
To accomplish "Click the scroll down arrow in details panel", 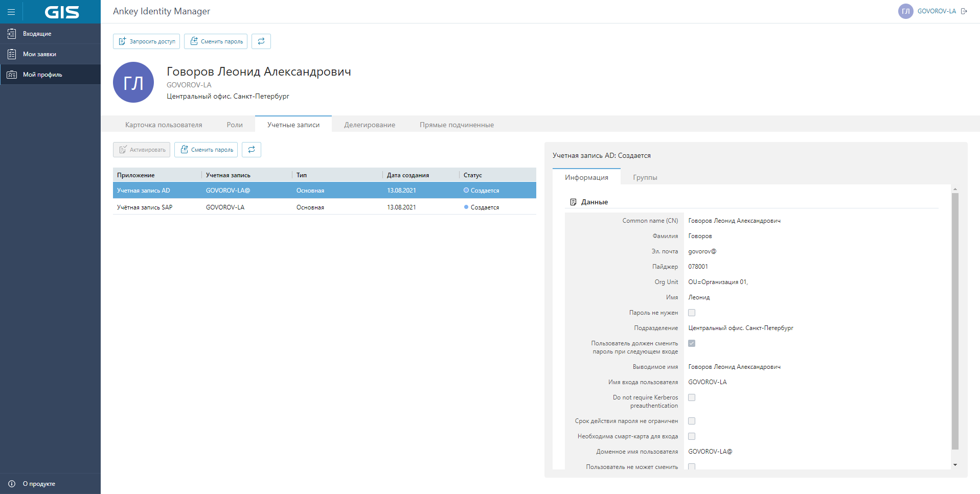I will coord(955,465).
